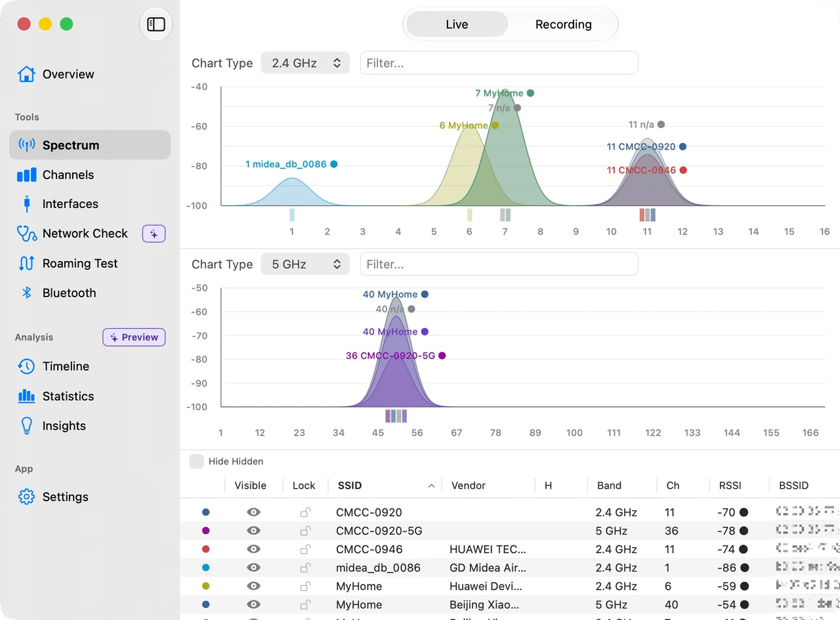Click the sparkle badge next to Network Check
840x620 pixels.
tap(154, 234)
